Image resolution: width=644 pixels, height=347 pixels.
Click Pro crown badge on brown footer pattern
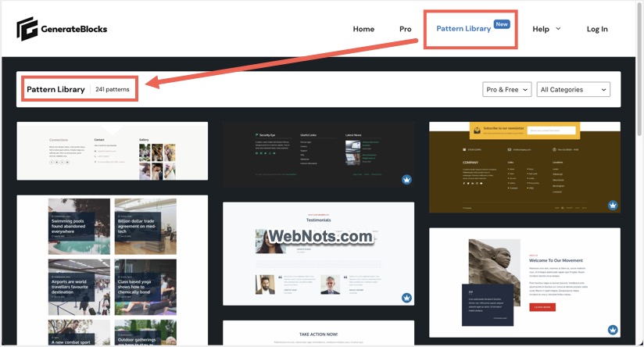pyautogui.click(x=613, y=205)
